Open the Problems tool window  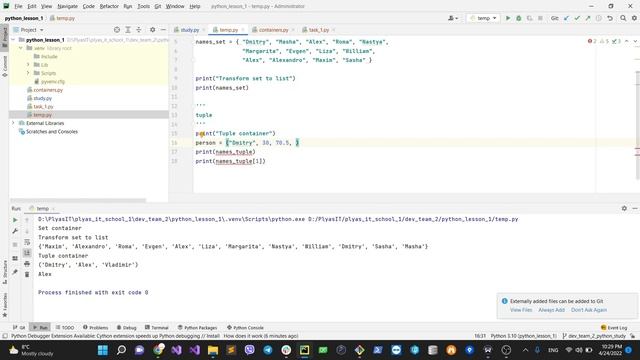click(96, 327)
